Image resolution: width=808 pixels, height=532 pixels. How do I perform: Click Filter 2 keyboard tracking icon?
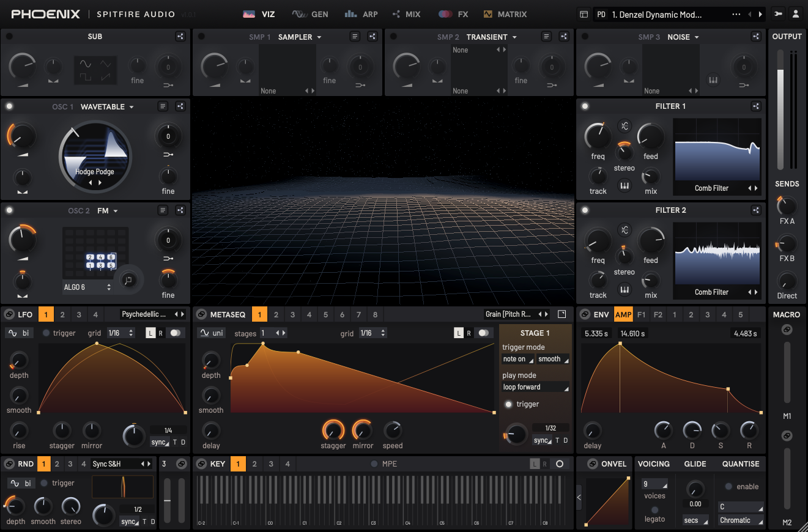(624, 289)
